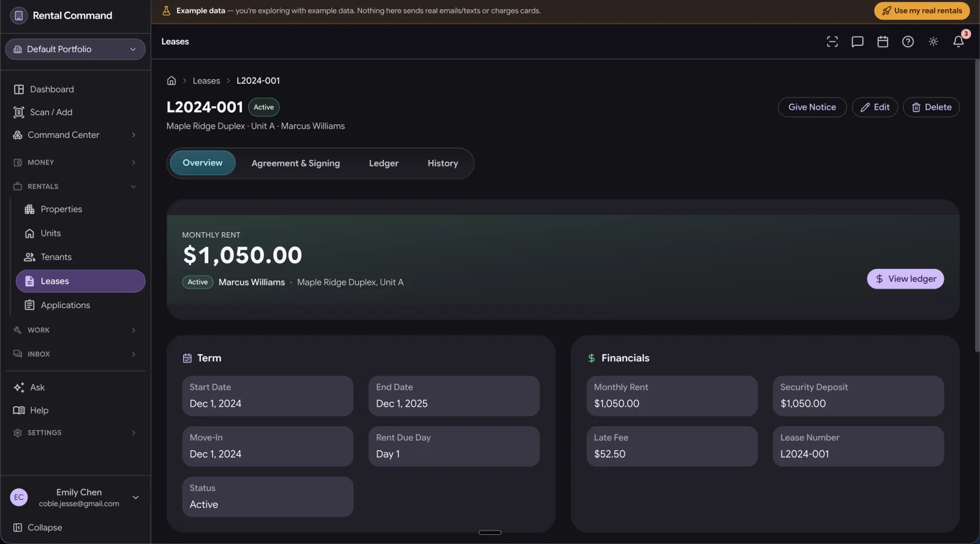Open Scan / Add in sidebar
The height and width of the screenshot is (544, 980).
coord(75,112)
